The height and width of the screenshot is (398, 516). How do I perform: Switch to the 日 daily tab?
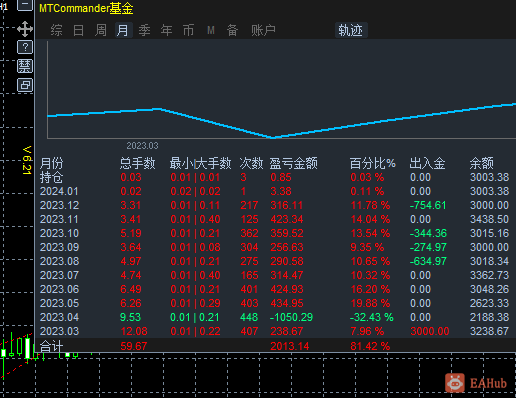coord(78,30)
